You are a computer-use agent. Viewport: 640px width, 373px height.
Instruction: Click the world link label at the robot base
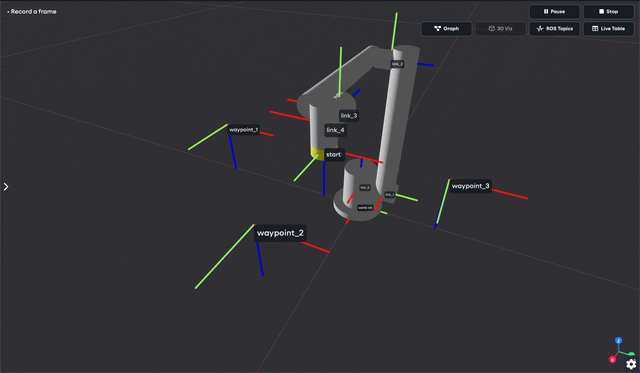(365, 208)
